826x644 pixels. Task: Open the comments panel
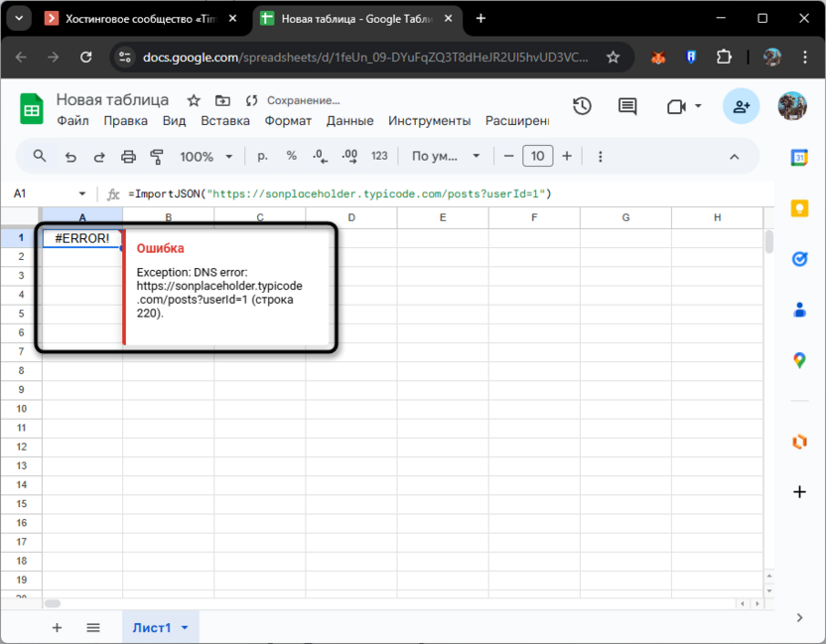[626, 106]
